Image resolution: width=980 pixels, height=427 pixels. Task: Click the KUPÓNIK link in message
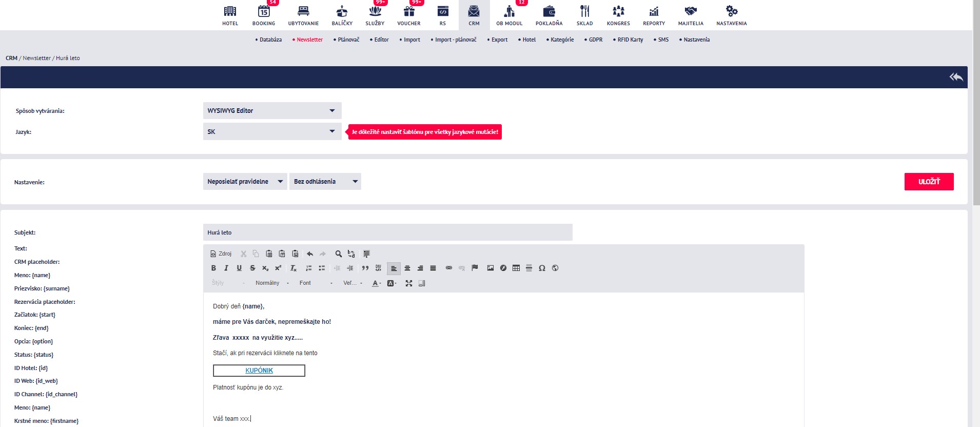259,371
